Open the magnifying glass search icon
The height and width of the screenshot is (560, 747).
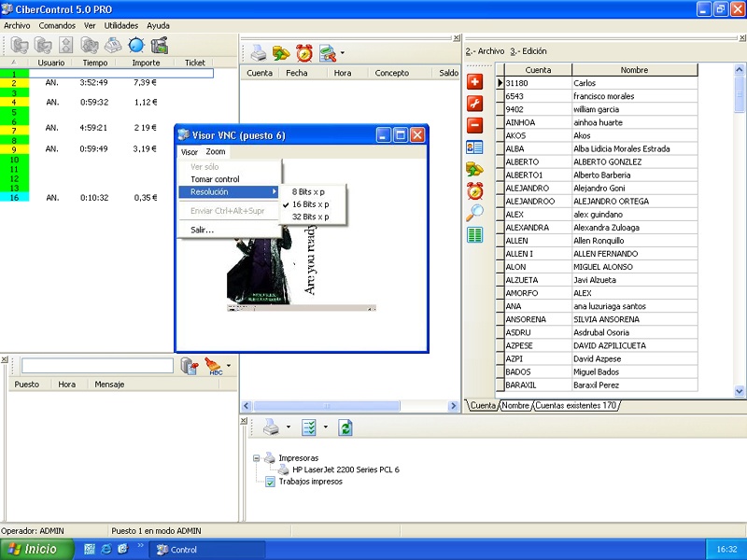474,213
